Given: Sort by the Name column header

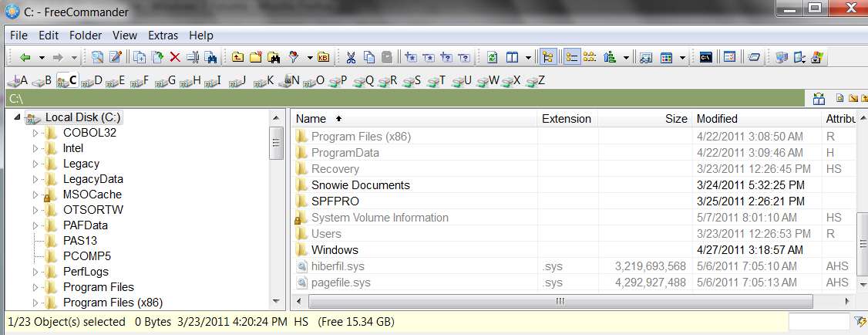Looking at the screenshot, I should 414,119.
